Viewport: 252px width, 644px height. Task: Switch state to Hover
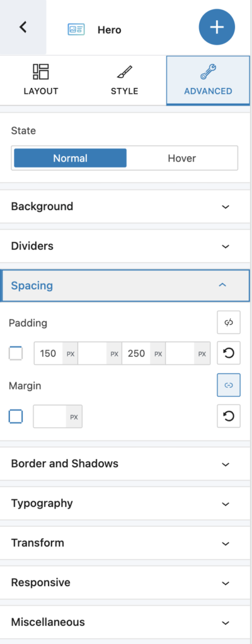tap(181, 158)
